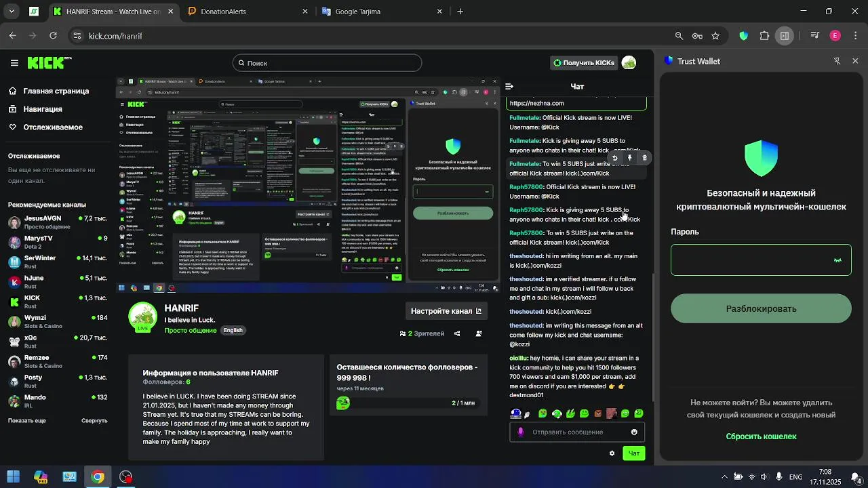Expand list with Показать еще

click(x=27, y=420)
